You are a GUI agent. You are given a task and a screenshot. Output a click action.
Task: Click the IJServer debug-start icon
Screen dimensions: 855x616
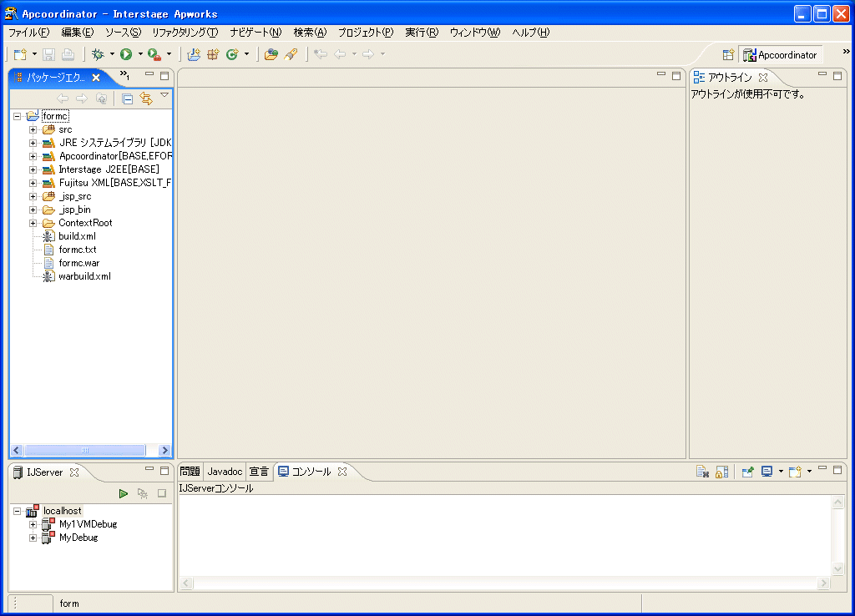point(142,493)
